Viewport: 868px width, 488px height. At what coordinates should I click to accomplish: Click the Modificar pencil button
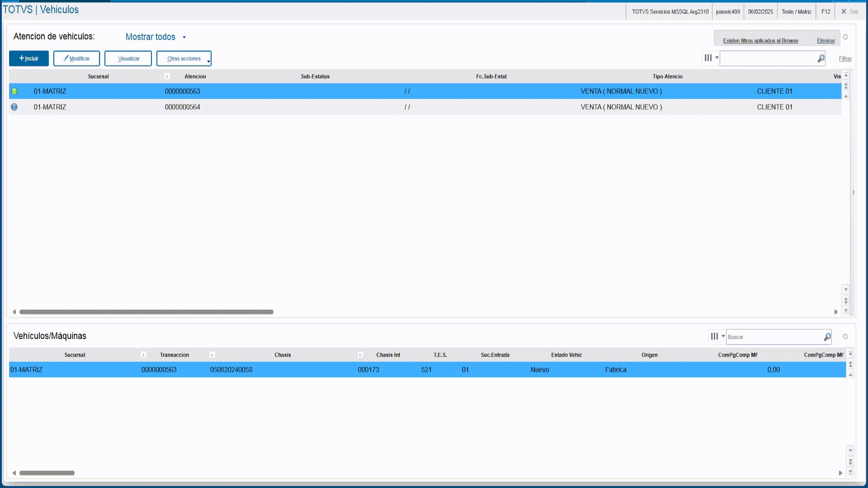click(x=76, y=58)
